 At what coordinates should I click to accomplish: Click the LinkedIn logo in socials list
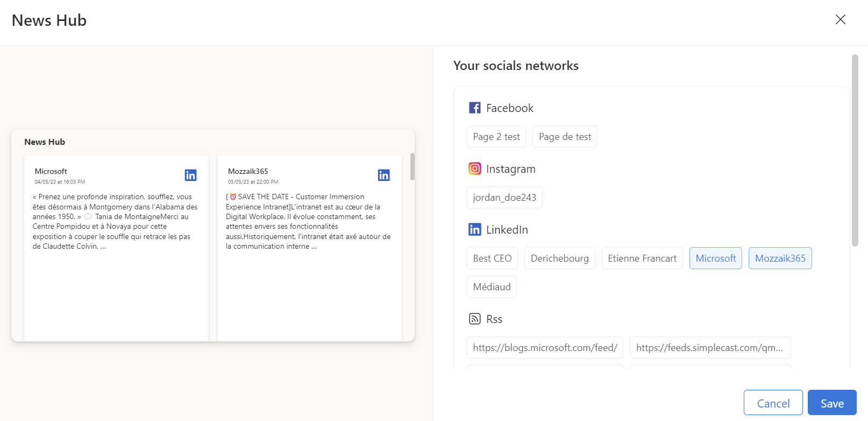(475, 229)
